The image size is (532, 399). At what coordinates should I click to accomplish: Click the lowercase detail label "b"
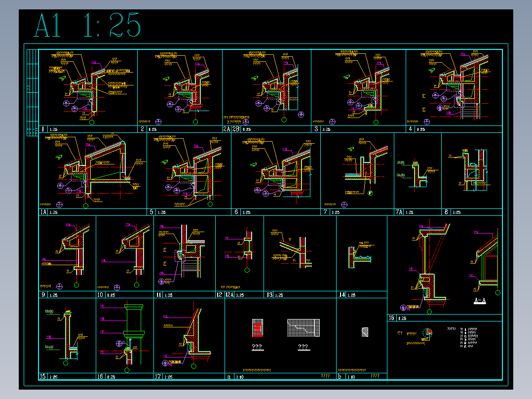pyautogui.click(x=340, y=377)
